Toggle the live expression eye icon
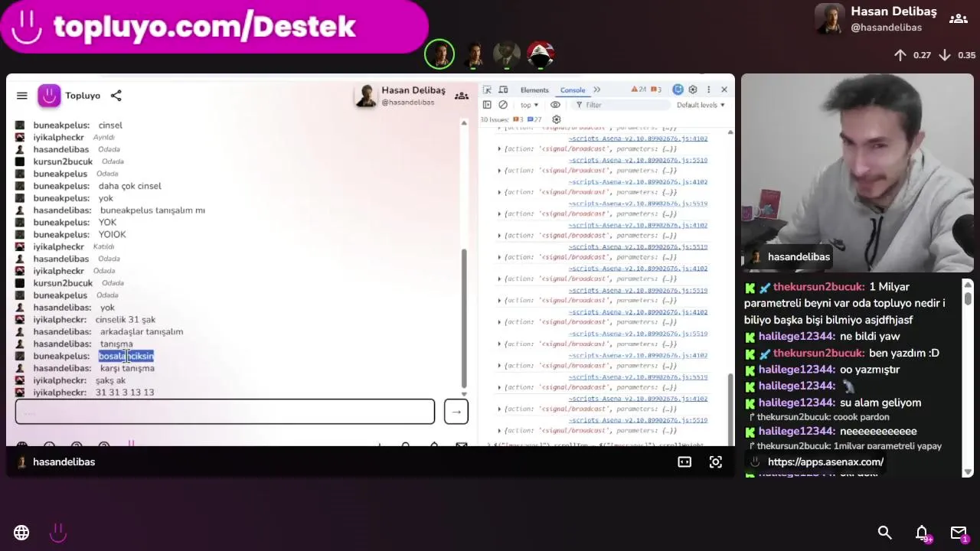Image resolution: width=980 pixels, height=551 pixels. [556, 105]
